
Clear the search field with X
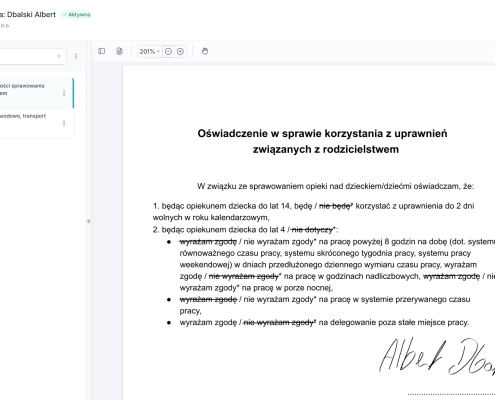[59, 56]
